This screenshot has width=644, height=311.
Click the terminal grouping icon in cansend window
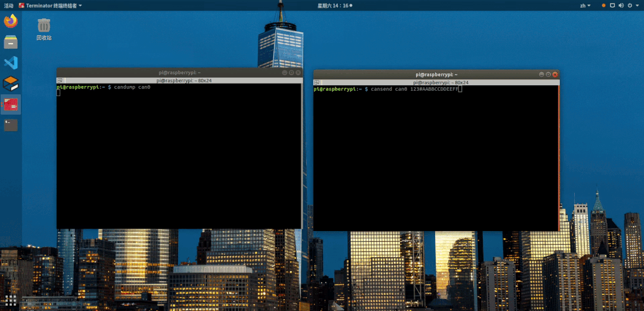click(x=317, y=82)
